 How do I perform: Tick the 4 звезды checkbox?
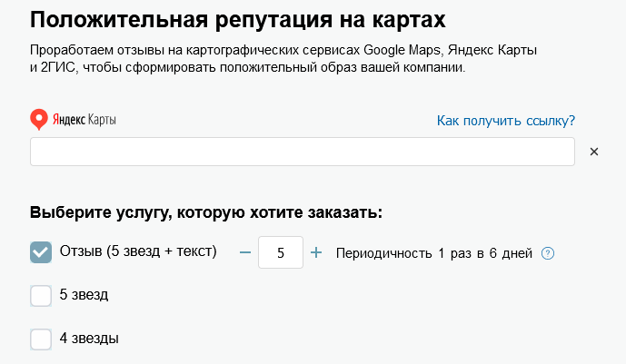click(41, 339)
